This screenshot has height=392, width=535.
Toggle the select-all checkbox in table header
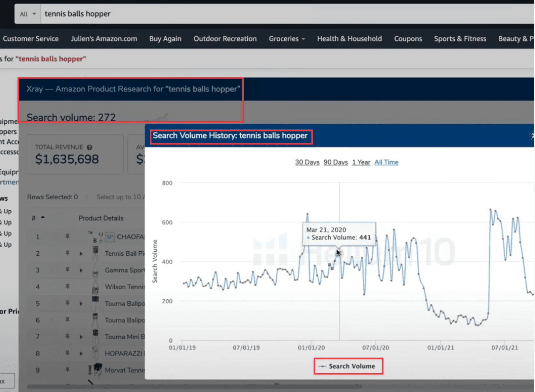pos(55,218)
